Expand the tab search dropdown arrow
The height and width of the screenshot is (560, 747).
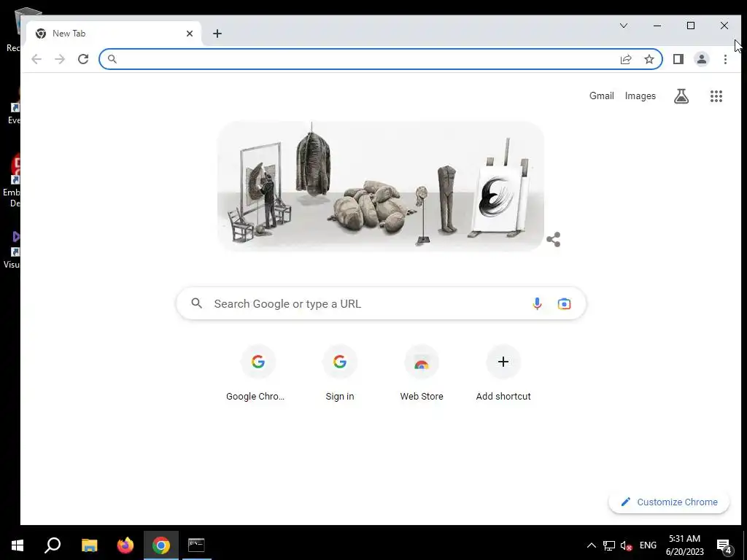pyautogui.click(x=624, y=26)
